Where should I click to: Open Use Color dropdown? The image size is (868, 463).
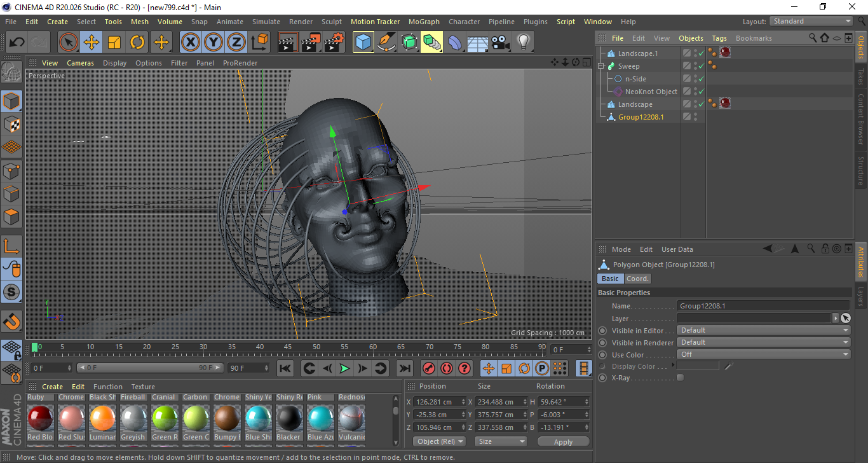coord(763,354)
